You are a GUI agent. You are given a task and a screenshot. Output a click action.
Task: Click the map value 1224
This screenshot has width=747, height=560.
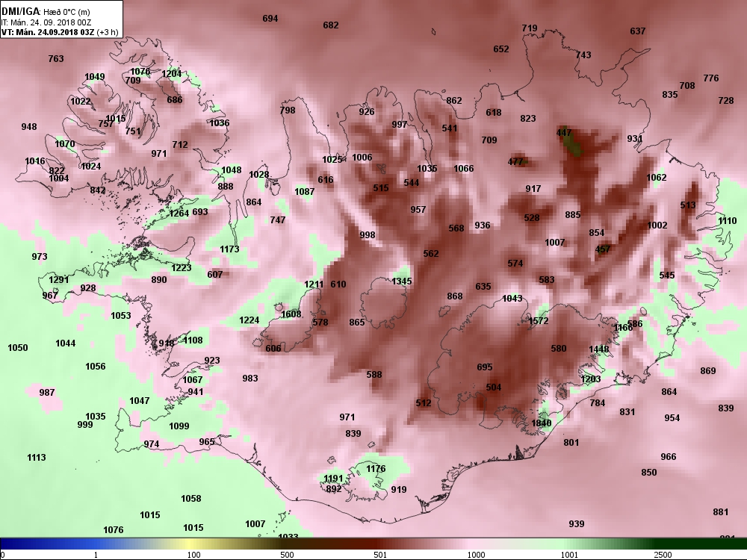tap(249, 320)
